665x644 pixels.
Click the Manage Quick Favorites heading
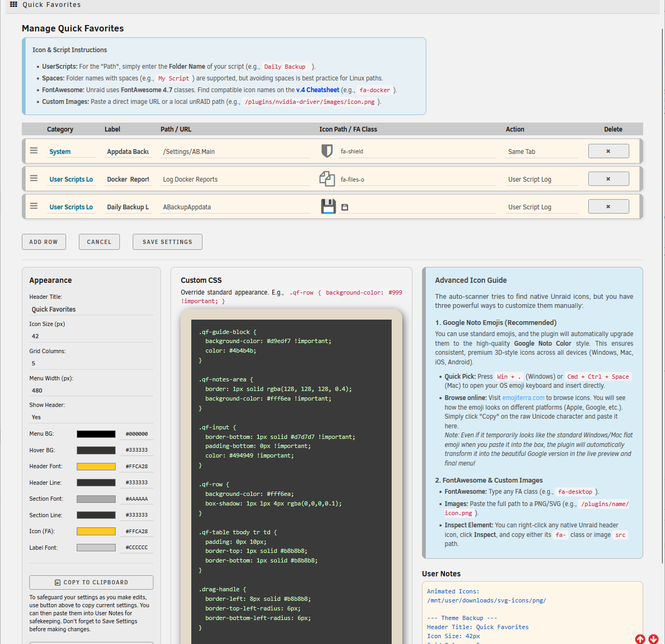coord(73,28)
